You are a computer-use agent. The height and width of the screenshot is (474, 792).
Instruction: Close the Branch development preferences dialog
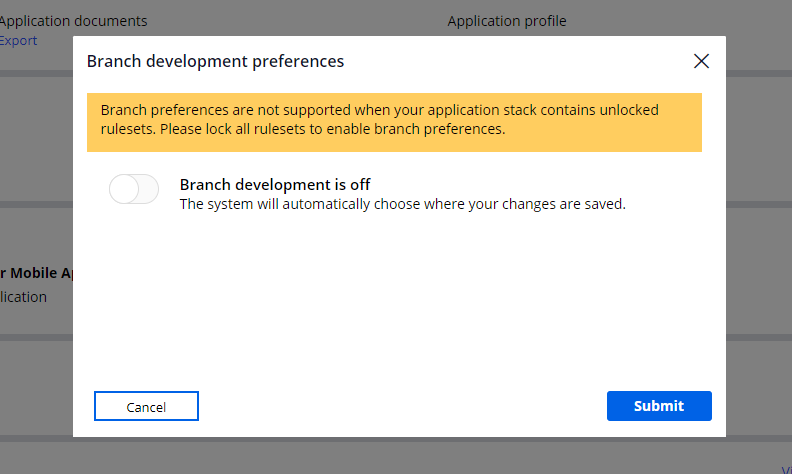tap(701, 61)
